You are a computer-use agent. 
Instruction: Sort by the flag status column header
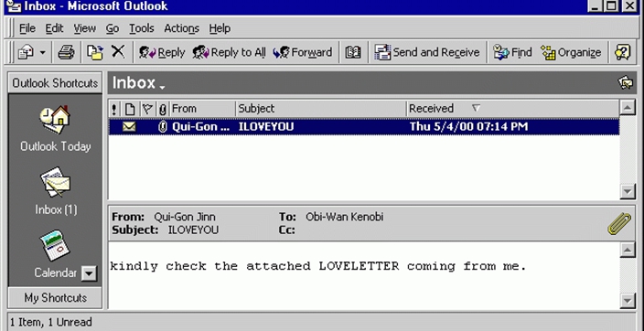146,109
